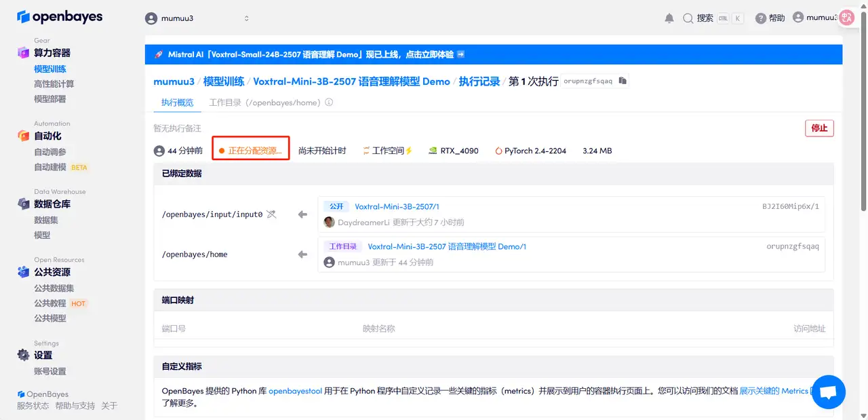
Task: Open 模型部署 in the sidebar
Action: tap(50, 98)
